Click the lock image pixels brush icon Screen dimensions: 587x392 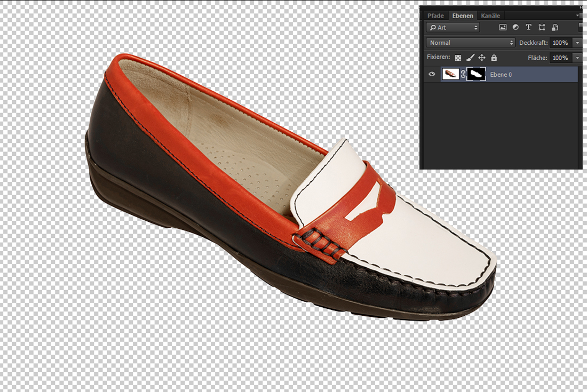(470, 58)
